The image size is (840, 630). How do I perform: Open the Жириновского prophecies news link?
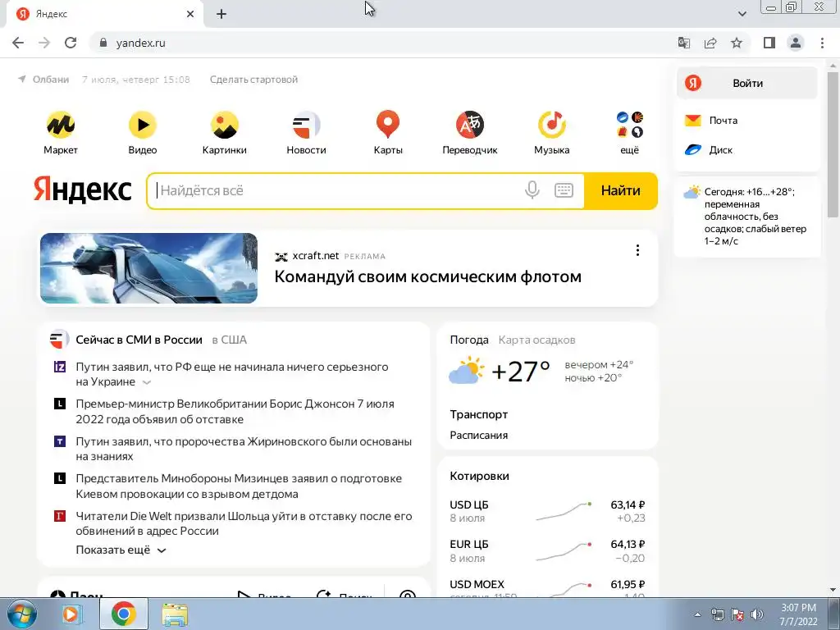pyautogui.click(x=244, y=449)
